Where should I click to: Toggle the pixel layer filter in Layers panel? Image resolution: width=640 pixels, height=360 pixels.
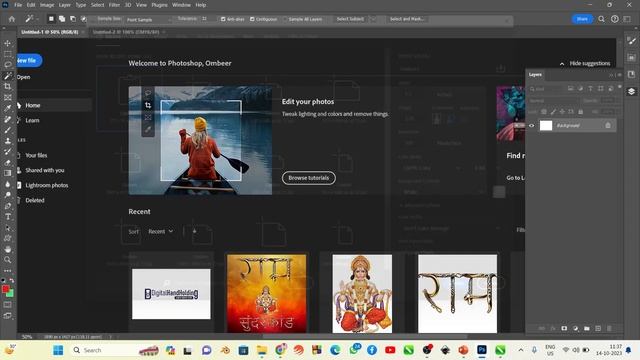coord(570,89)
